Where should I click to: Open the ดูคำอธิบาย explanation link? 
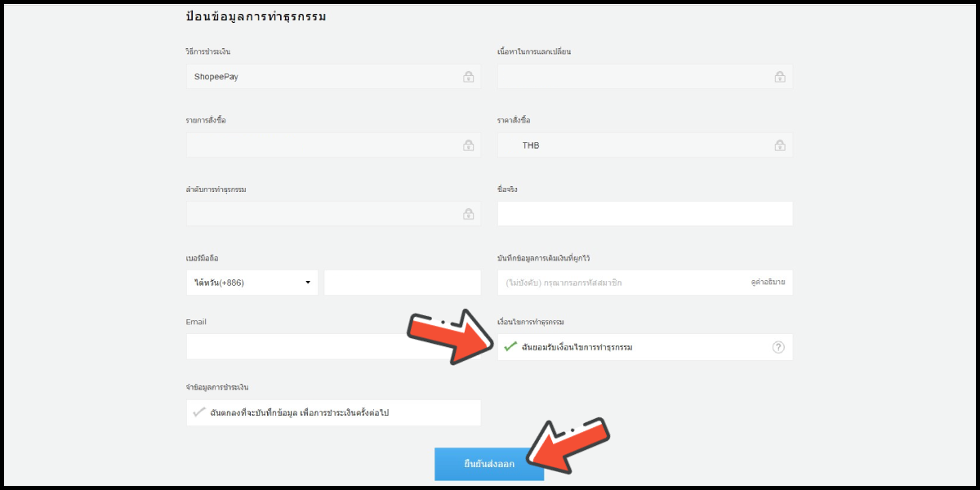pos(768,283)
